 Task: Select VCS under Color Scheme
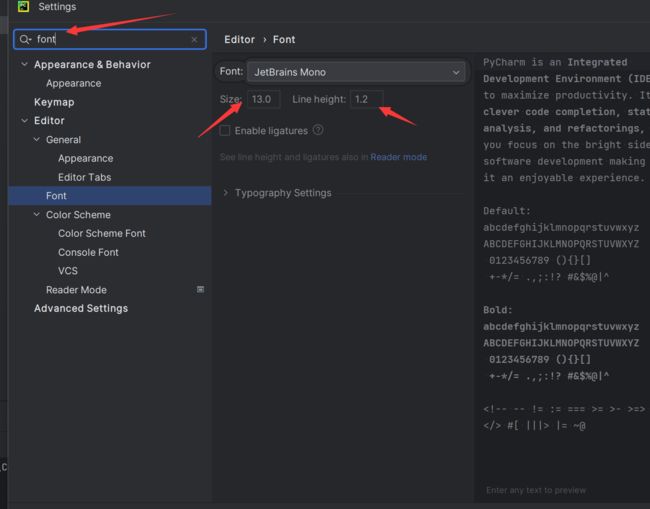68,271
